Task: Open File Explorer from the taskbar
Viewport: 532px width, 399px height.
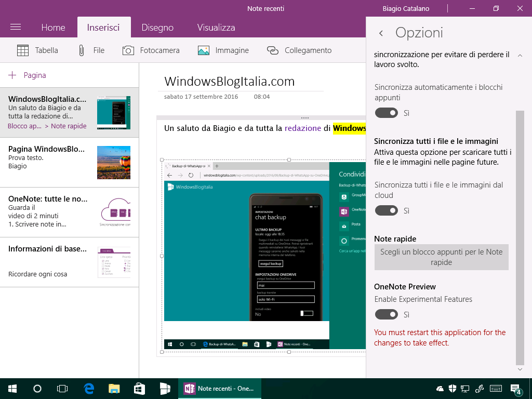Action: tap(114, 389)
